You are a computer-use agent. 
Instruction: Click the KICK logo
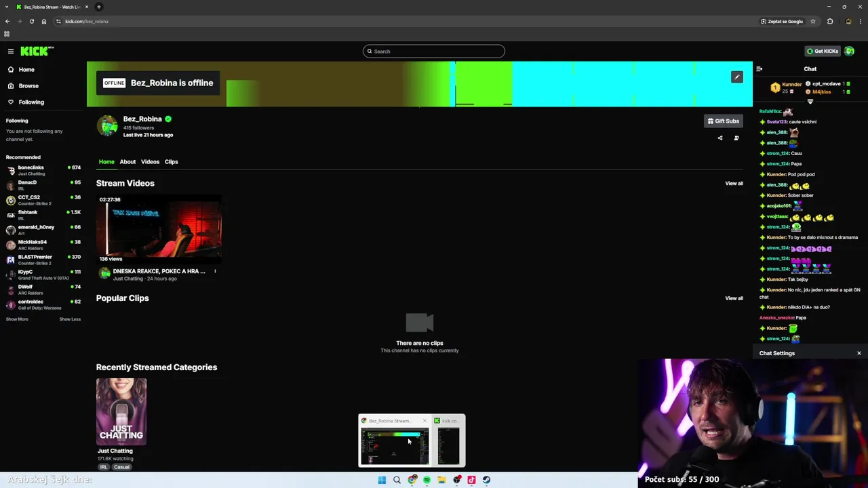[37, 51]
